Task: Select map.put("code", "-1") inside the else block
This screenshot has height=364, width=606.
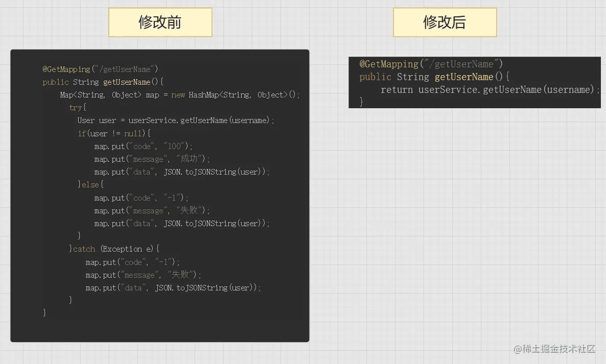Action: click(x=142, y=198)
